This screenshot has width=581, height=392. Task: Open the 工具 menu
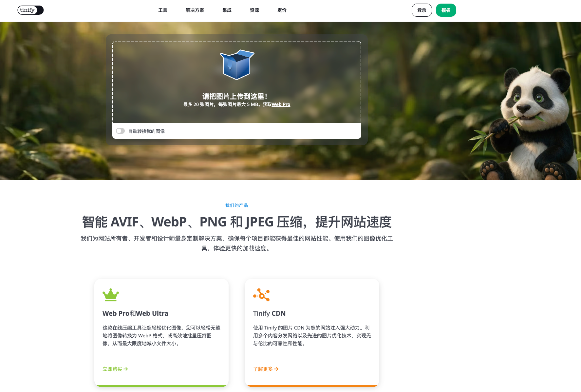click(x=163, y=10)
